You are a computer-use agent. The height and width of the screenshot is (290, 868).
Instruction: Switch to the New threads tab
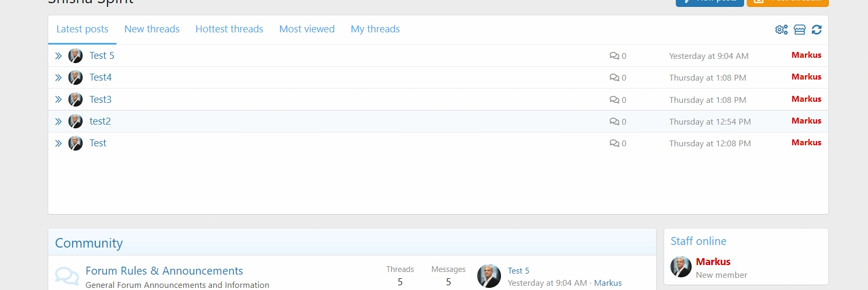151,29
